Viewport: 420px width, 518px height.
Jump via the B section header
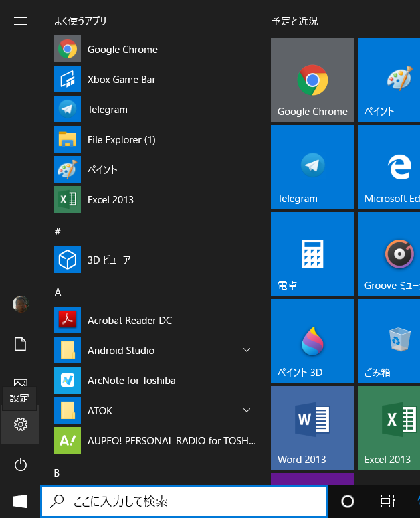[x=57, y=473]
